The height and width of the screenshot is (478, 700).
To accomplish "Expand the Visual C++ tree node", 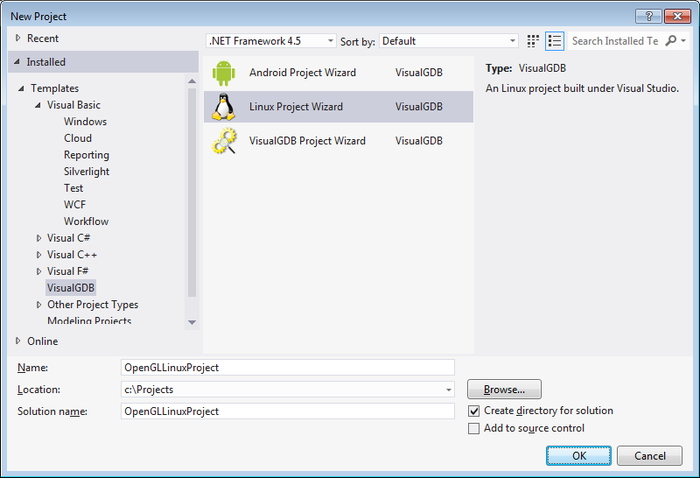I will pos(39,255).
